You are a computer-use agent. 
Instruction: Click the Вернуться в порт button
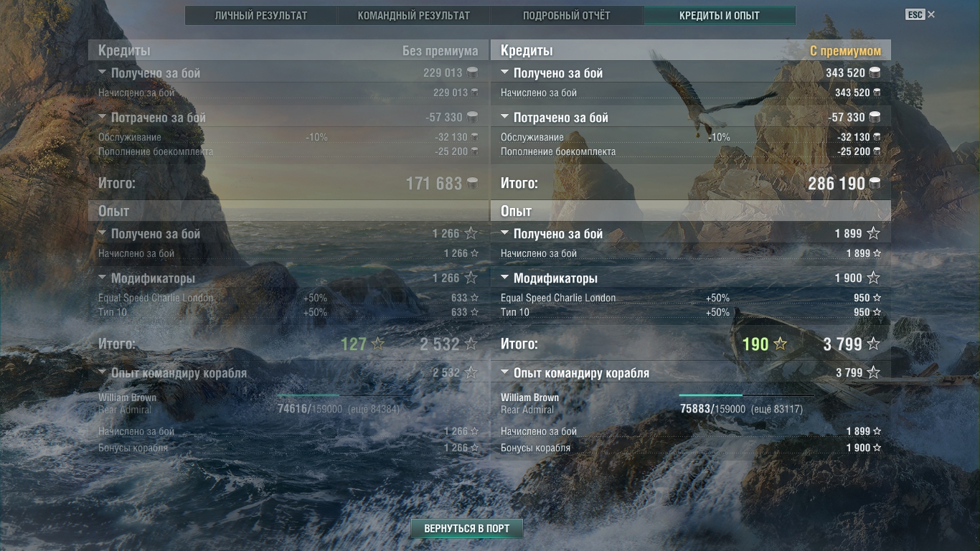coord(467,529)
